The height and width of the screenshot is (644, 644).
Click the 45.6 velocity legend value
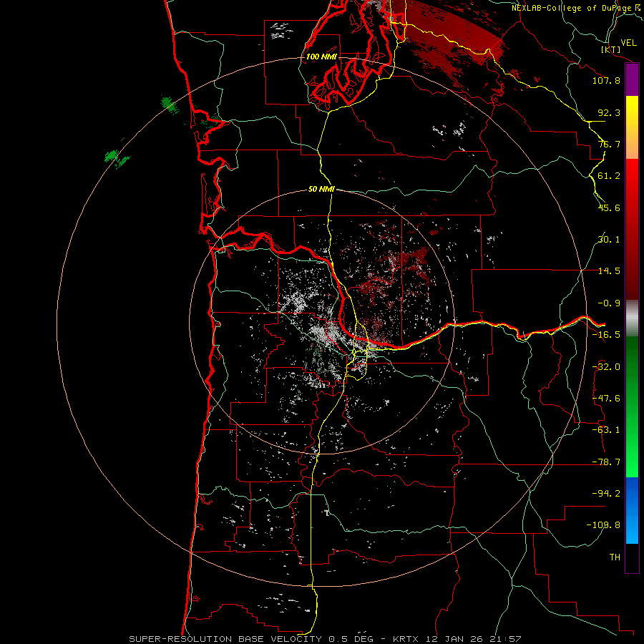(x=609, y=208)
